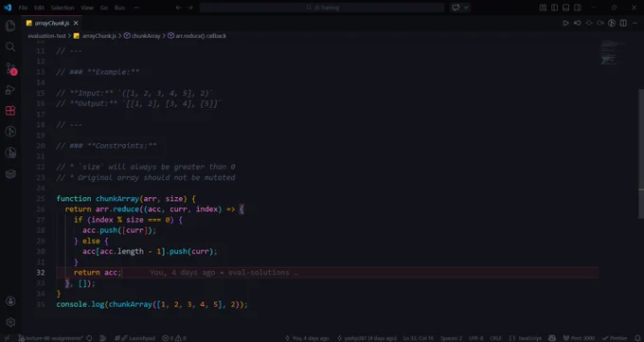Image resolution: width=644 pixels, height=342 pixels.
Task: Click 'function chunkArray' on line 25
Action: pyautogui.click(x=98, y=199)
